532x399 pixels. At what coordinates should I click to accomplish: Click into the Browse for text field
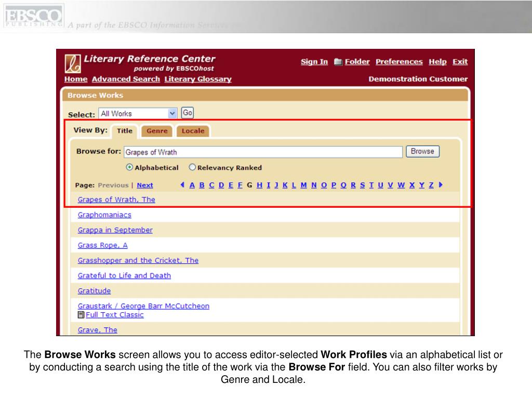tap(263, 152)
